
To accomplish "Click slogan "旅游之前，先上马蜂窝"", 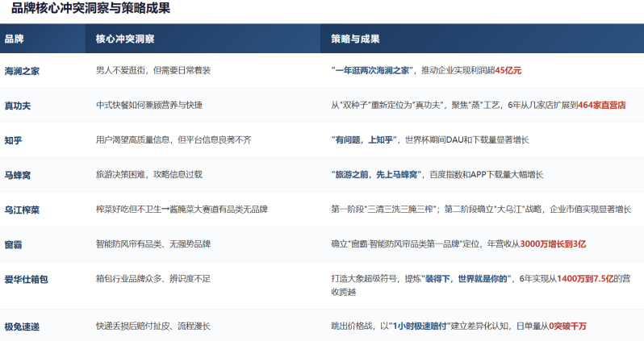I will coord(376,175).
